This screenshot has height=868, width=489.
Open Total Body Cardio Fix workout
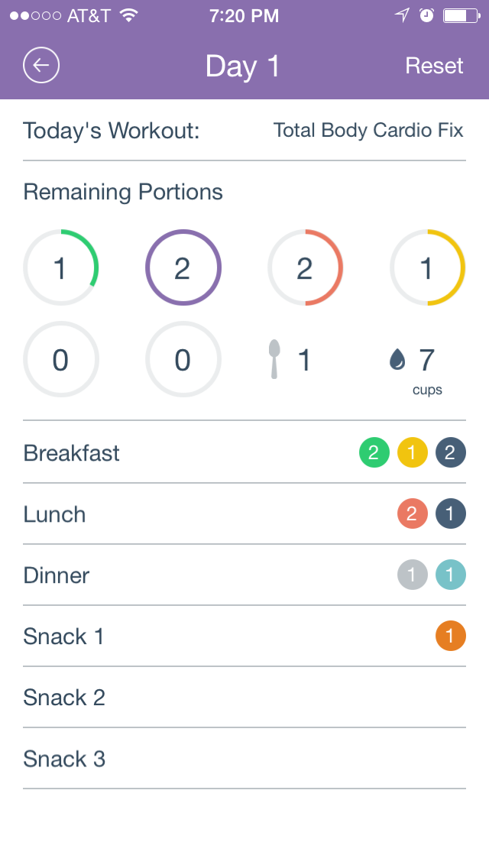tap(369, 130)
